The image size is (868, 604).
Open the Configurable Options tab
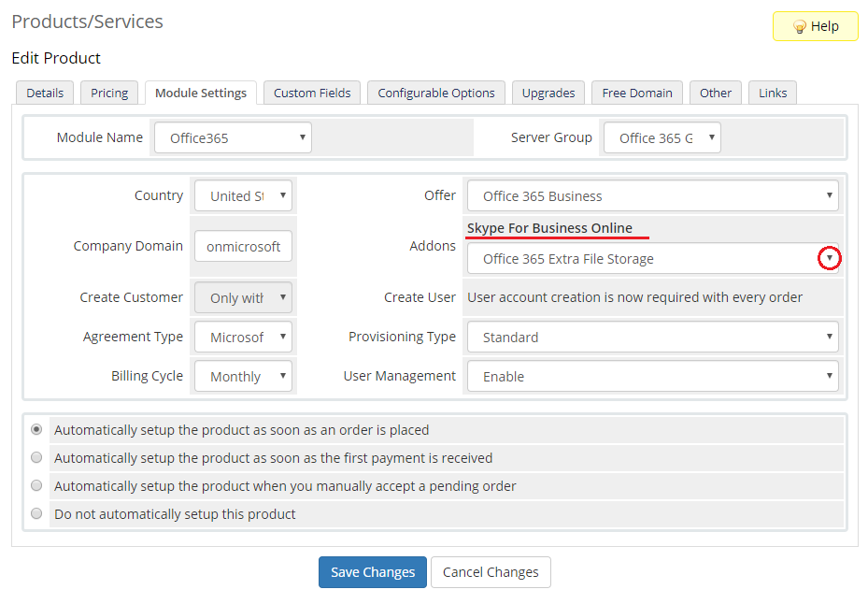tap(436, 93)
